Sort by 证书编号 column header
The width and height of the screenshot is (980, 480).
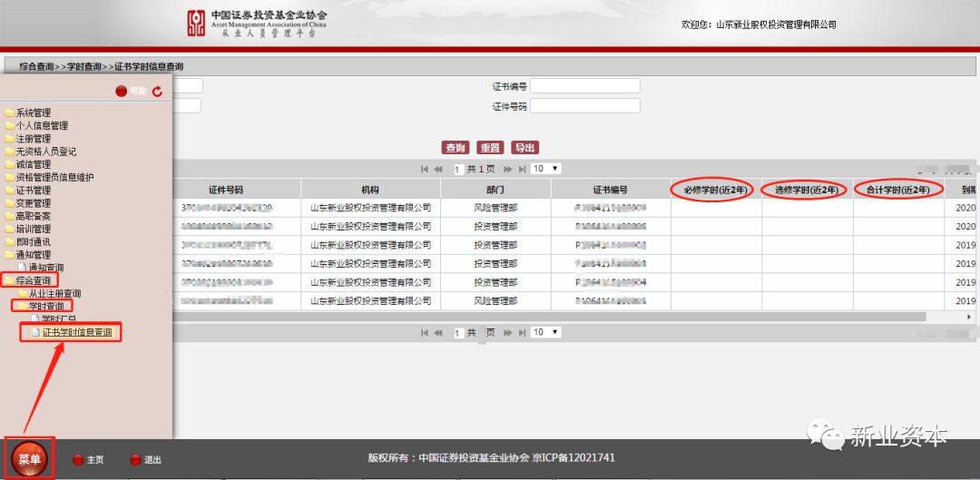point(611,190)
